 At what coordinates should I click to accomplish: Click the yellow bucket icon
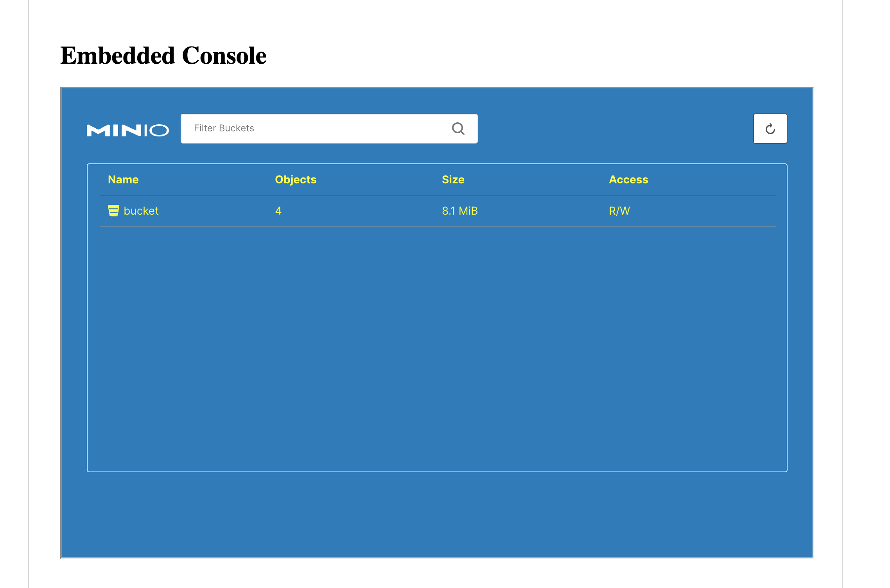click(113, 210)
